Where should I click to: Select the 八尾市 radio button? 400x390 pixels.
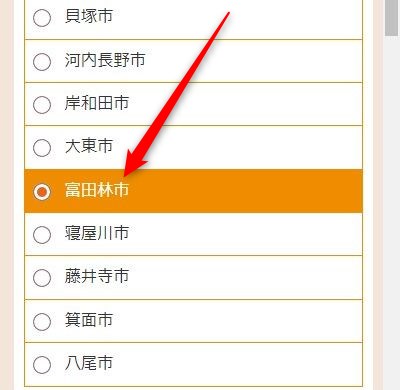tap(42, 365)
